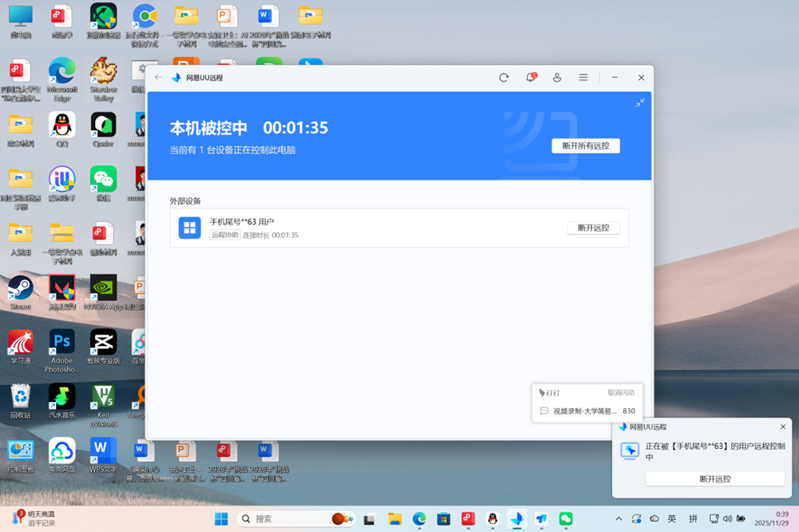The width and height of the screenshot is (799, 532).
Task: Click the 远程协助 tag label
Action: 225,235
